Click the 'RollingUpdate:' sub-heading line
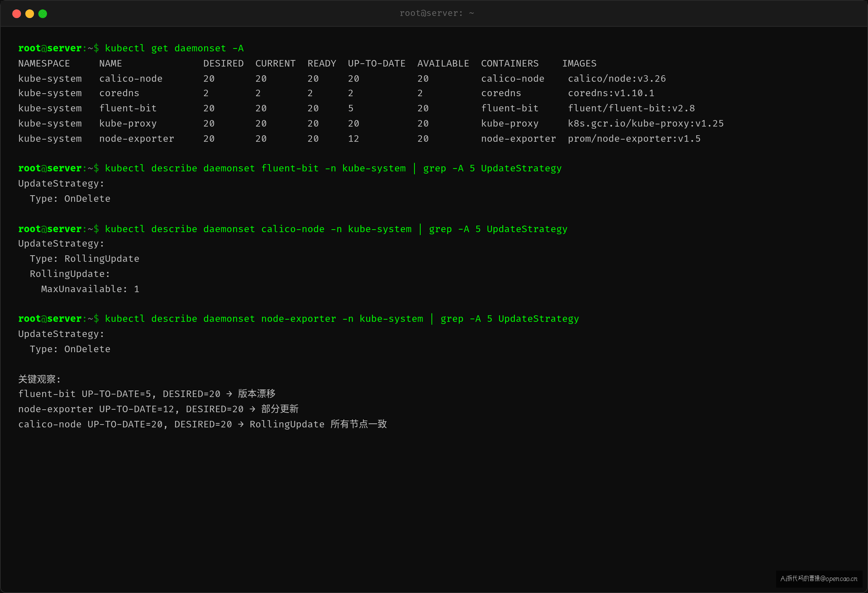Screen dimensions: 868x593 click(x=70, y=274)
